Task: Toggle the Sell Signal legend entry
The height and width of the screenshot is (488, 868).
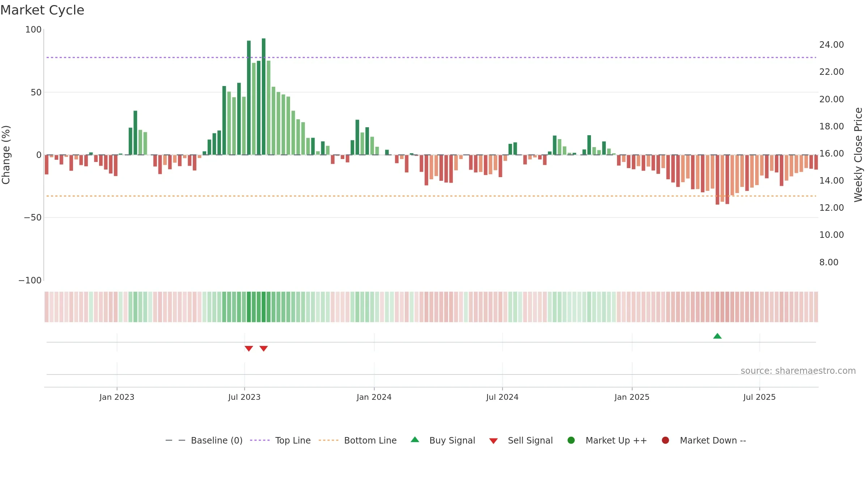Action: (x=521, y=440)
